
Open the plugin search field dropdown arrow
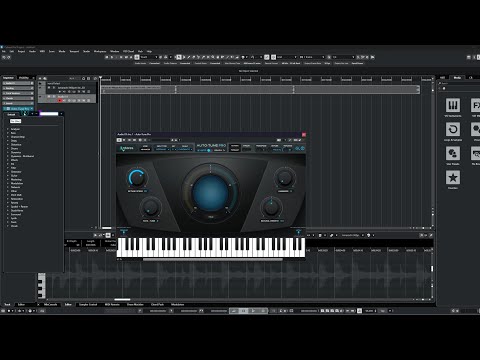pyautogui.click(x=61, y=114)
